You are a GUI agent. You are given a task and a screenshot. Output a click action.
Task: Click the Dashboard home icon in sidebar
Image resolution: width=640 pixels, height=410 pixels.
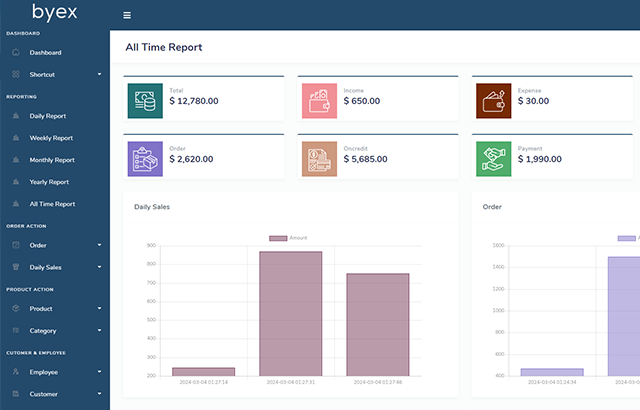[x=16, y=52]
